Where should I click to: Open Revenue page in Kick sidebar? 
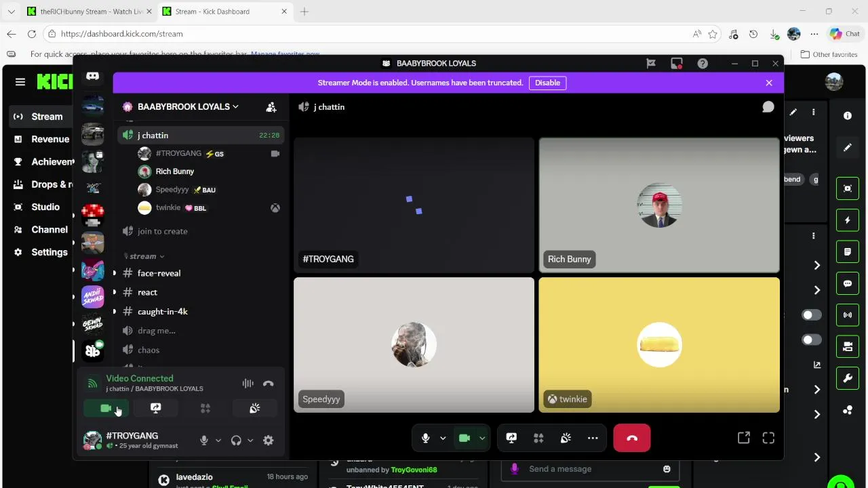coord(41,139)
